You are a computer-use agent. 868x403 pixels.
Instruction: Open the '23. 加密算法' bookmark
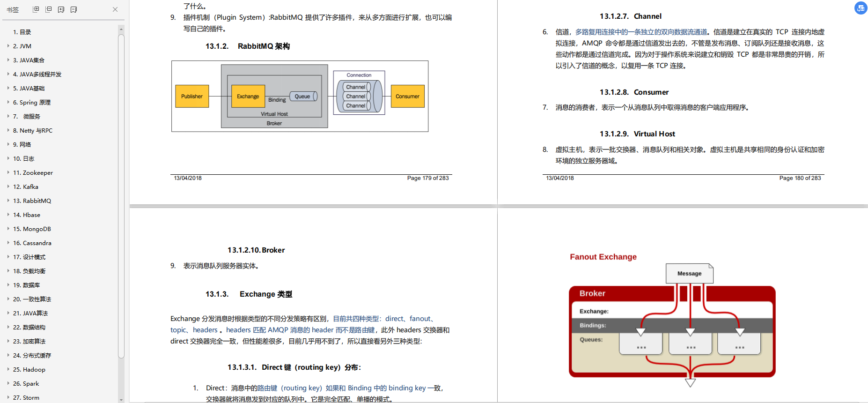(29, 341)
